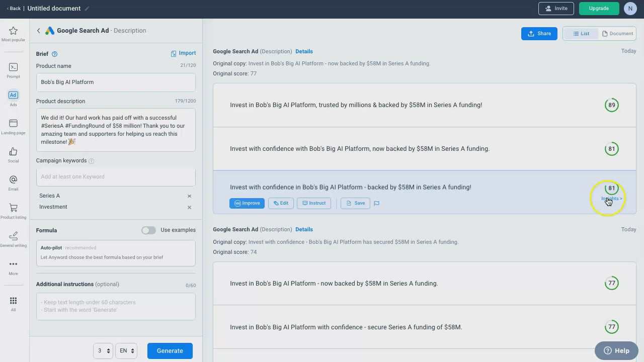Open the EN language dropdown
The width and height of the screenshot is (644, 362).
pos(126,351)
